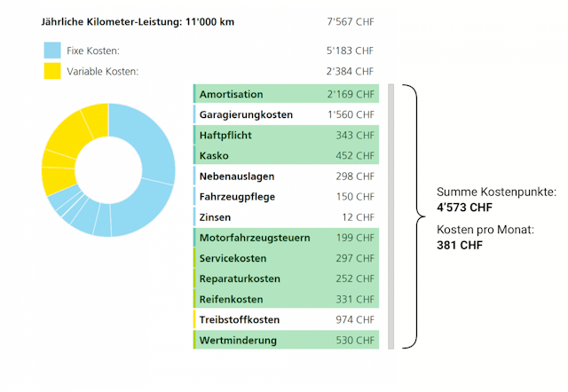Deselect the Haftpflicht cost item
The width and height of the screenshot is (568, 392).
(x=286, y=135)
